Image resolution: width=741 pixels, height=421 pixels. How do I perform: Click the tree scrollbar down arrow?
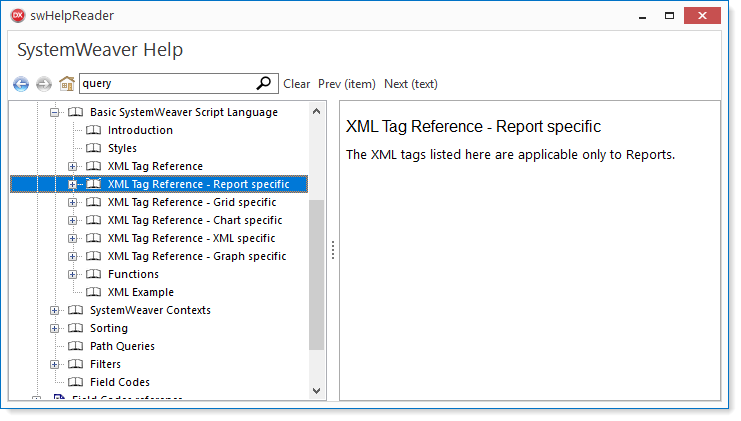tap(317, 391)
